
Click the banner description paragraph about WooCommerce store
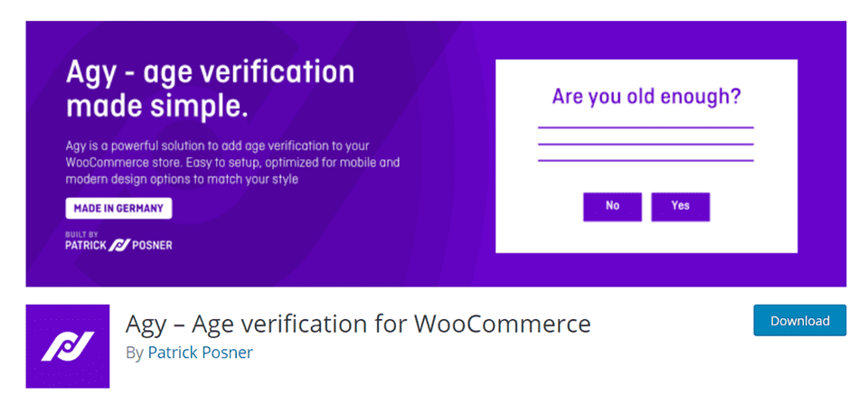pyautogui.click(x=232, y=162)
